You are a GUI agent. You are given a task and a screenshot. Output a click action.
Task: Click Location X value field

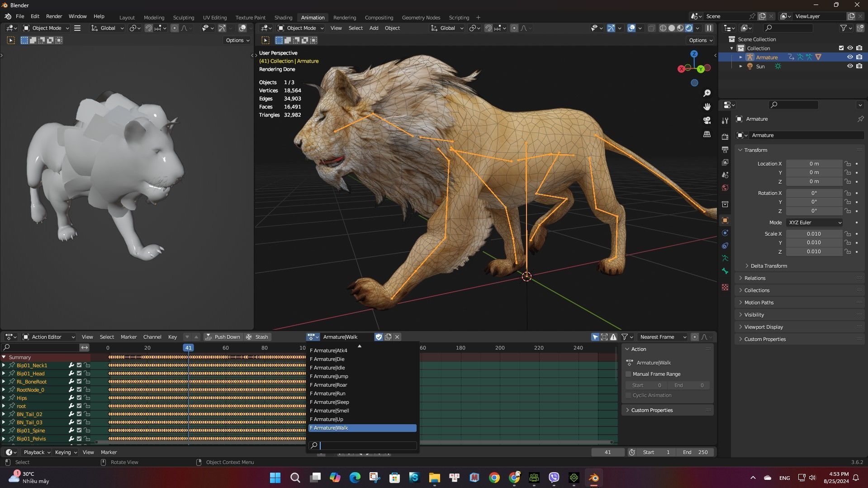coord(814,164)
